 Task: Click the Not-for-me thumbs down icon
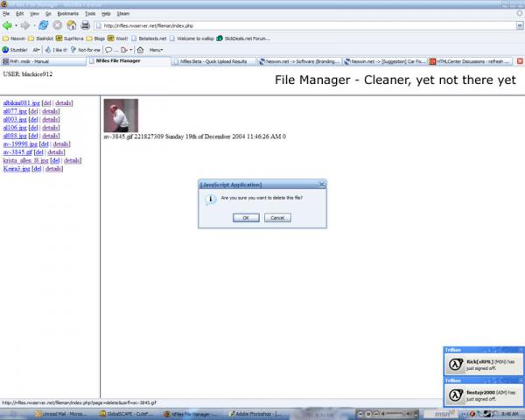86,50
